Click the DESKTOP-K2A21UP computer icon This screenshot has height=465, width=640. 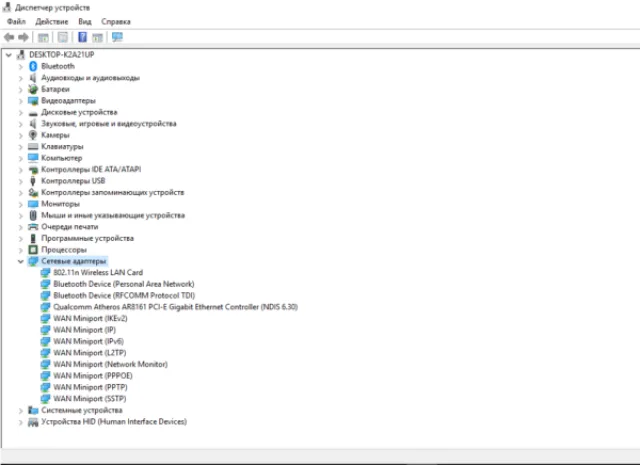tap(21, 54)
